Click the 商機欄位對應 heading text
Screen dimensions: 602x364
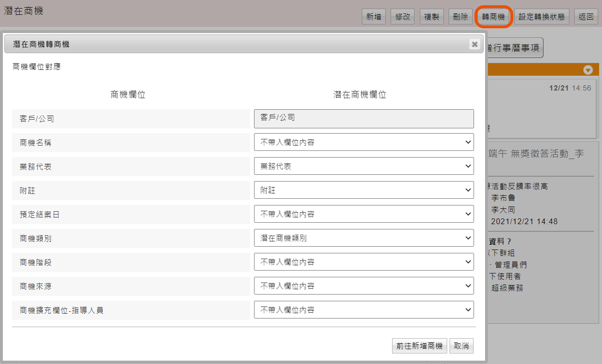36,67
